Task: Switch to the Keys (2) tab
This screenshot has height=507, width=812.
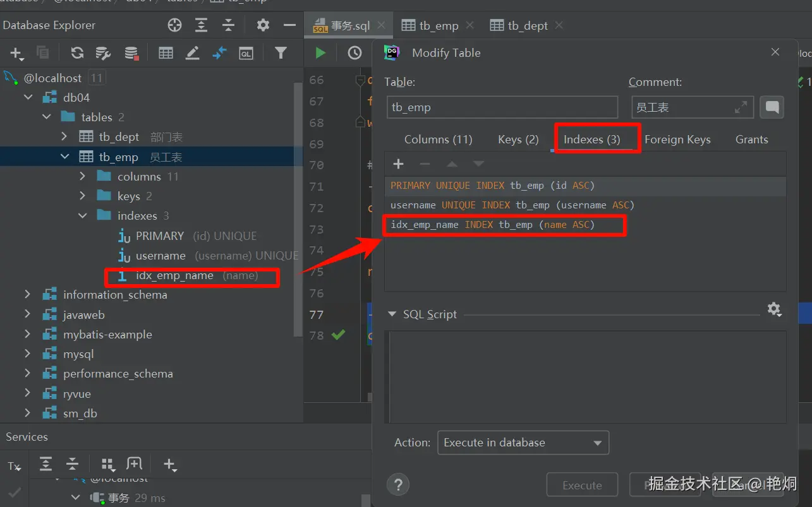Action: pos(518,140)
